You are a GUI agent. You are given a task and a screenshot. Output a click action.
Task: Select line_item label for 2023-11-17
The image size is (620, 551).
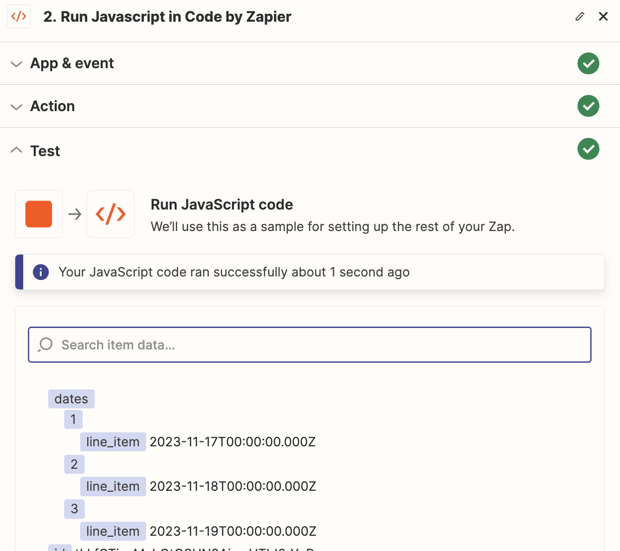pos(113,441)
